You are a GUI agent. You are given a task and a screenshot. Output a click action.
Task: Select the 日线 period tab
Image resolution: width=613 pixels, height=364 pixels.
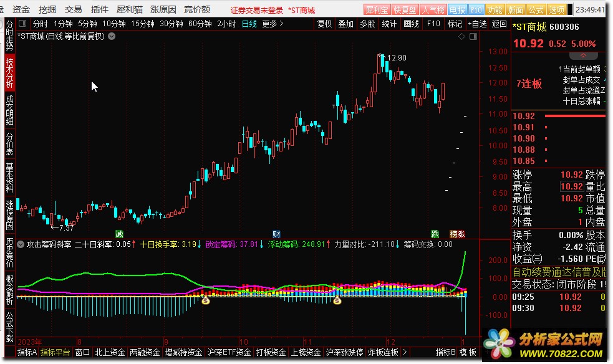point(249,24)
